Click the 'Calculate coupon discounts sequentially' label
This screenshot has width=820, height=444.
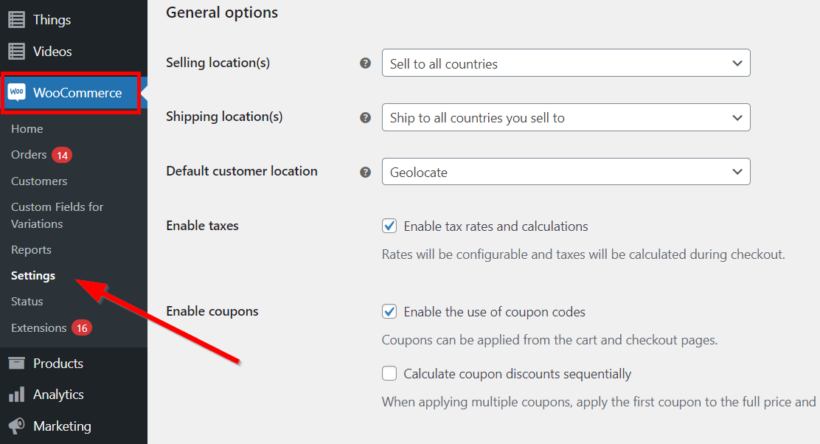coord(517,374)
